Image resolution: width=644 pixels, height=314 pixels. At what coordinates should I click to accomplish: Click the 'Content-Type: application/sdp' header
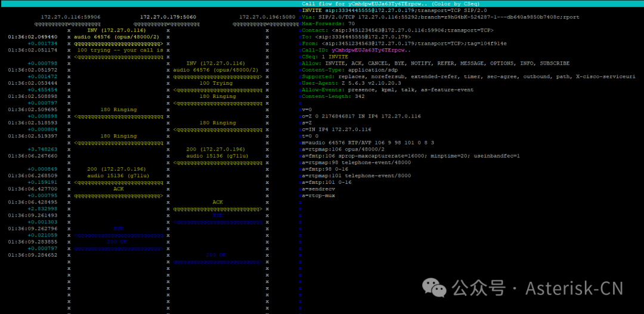coord(349,70)
